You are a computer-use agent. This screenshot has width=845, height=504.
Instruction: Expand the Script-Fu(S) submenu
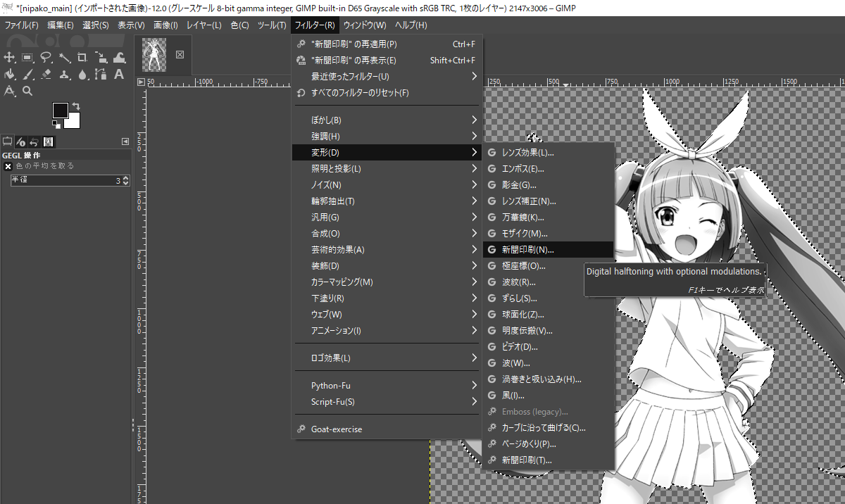point(387,402)
